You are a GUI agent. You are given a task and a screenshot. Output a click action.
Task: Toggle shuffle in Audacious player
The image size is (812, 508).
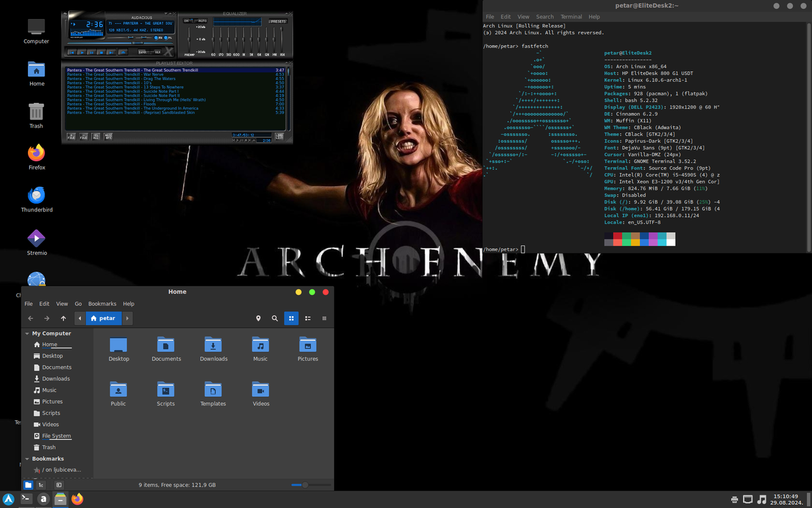pyautogui.click(x=144, y=52)
